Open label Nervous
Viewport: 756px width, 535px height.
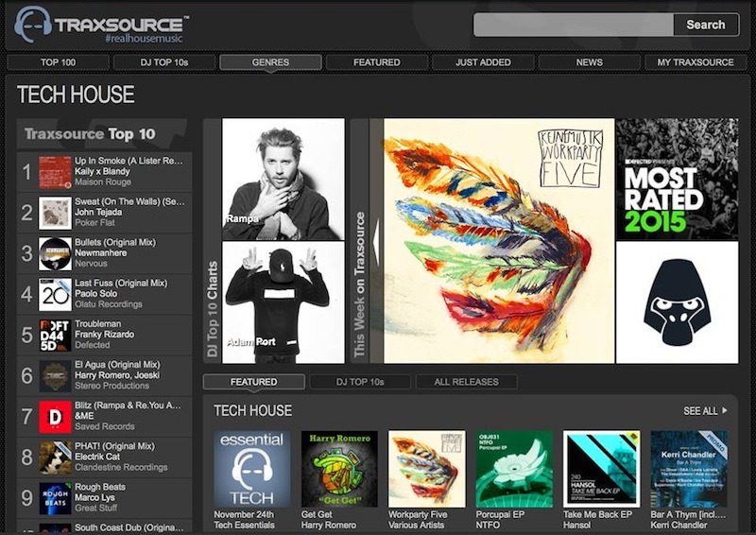(91, 264)
